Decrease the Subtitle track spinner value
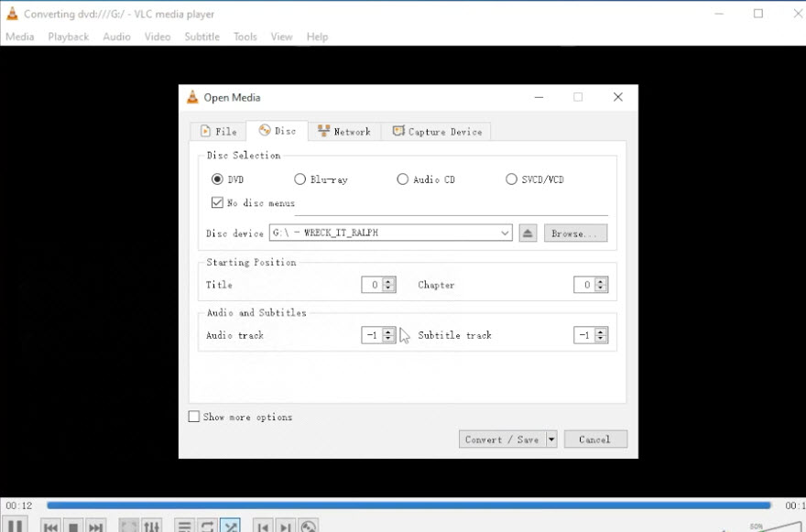This screenshot has height=532, width=806. [x=601, y=339]
